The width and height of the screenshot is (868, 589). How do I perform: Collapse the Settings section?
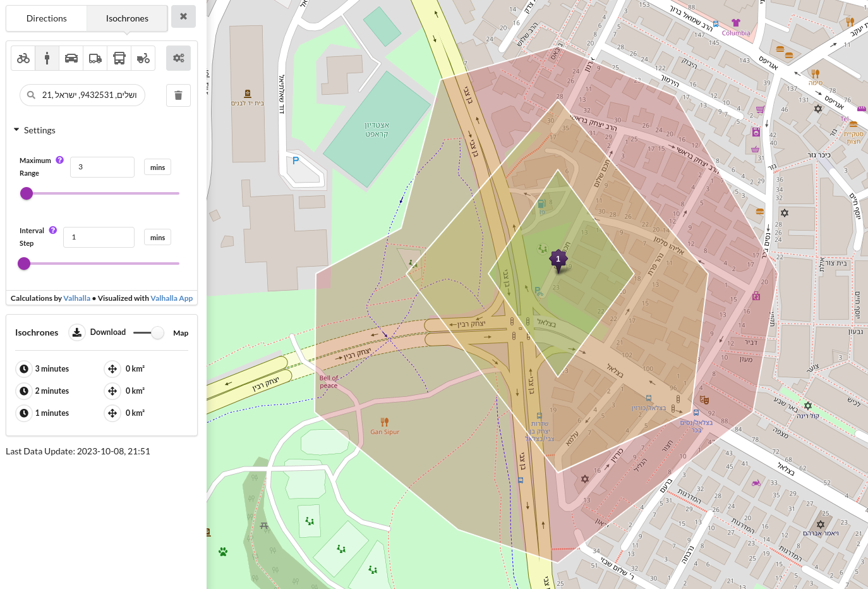click(x=16, y=130)
